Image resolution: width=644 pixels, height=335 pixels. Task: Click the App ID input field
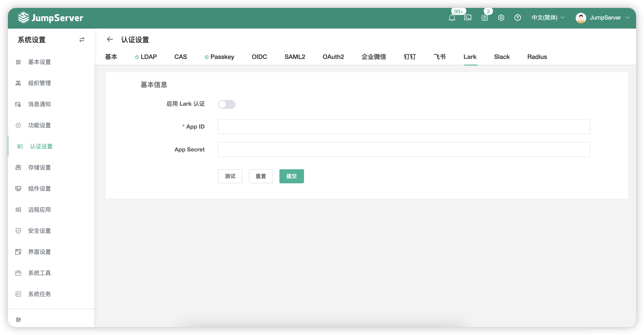tap(403, 126)
